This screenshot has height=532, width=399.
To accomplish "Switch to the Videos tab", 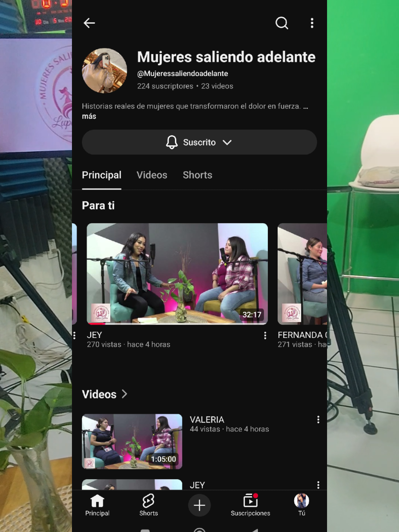I will tap(152, 175).
